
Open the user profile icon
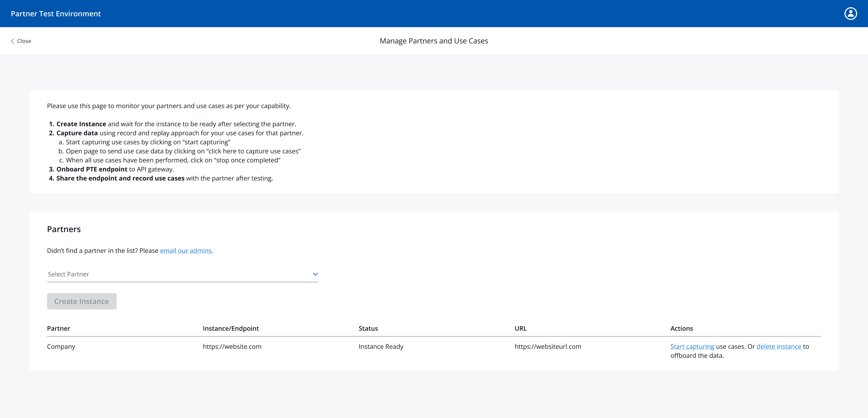[850, 14]
